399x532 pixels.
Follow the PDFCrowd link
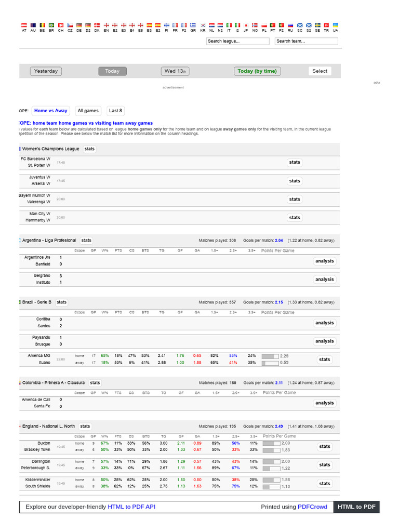(x=312, y=507)
